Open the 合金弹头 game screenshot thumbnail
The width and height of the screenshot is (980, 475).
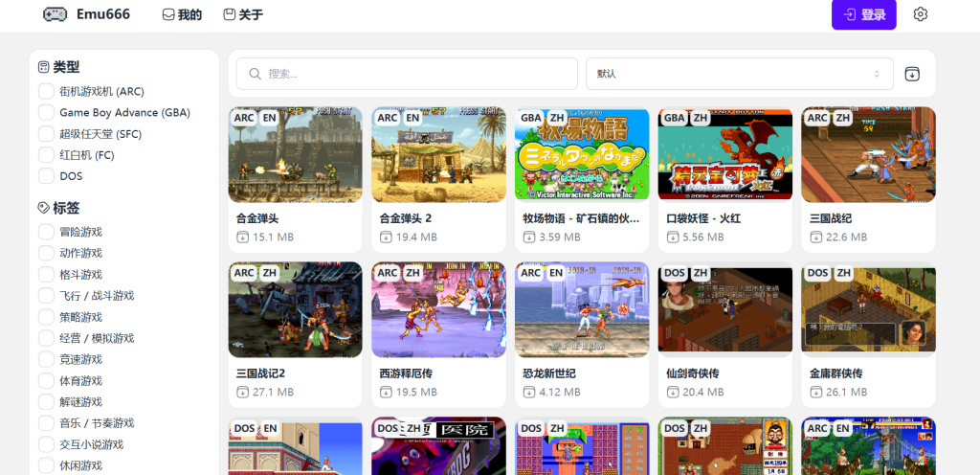[295, 154]
